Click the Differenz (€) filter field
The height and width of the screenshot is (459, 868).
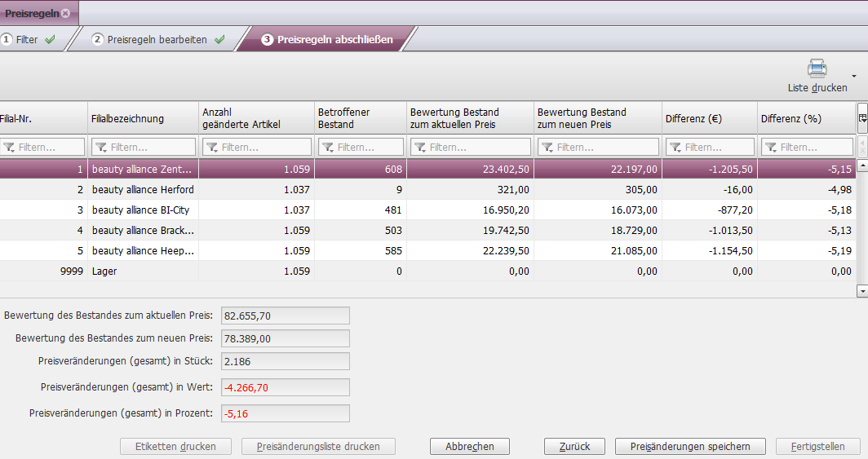click(x=711, y=147)
